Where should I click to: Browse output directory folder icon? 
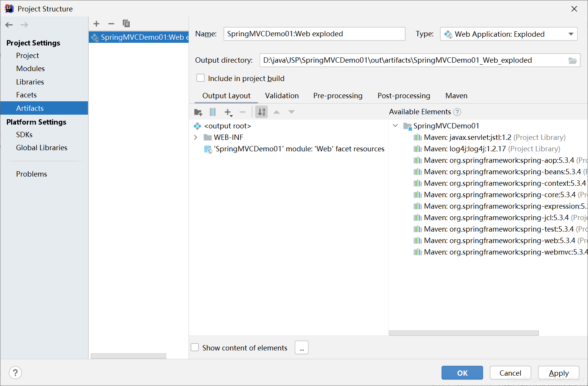572,60
